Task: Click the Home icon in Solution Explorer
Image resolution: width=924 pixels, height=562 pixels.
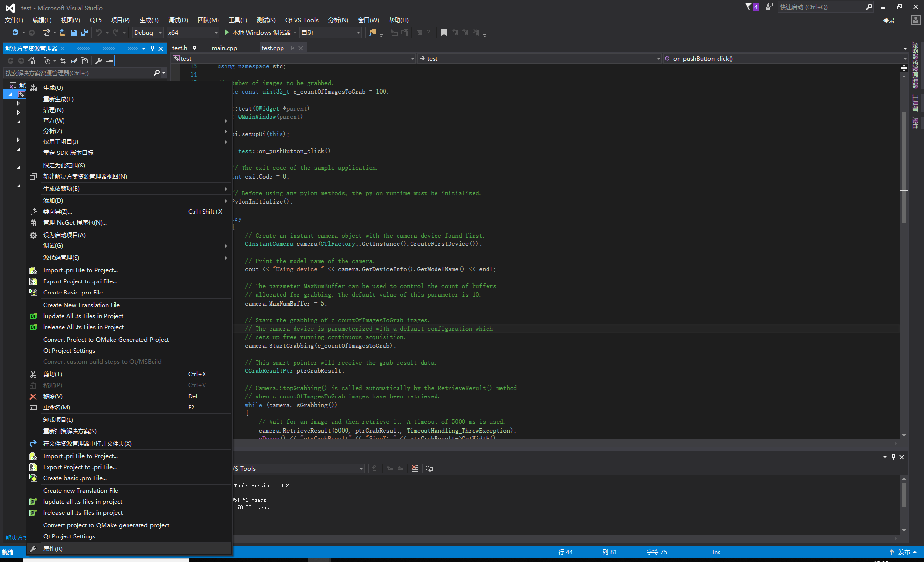Action: tap(32, 61)
